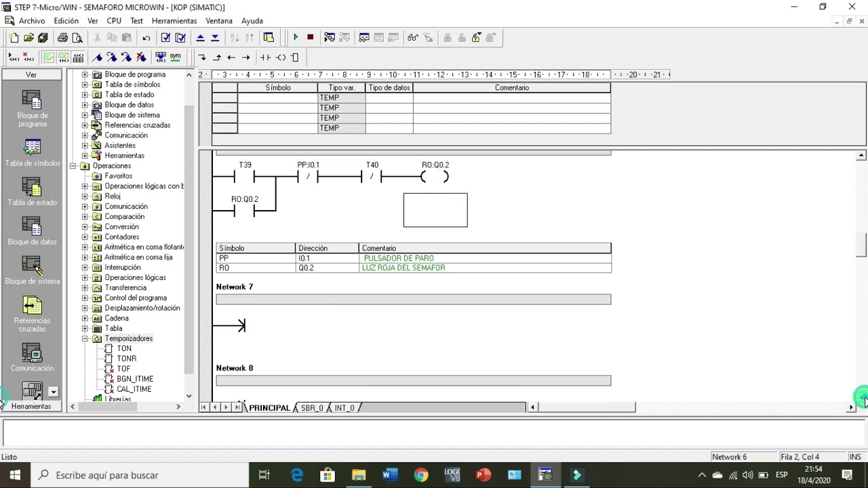
Task: Draw a line downward in the ladder
Action: pyautogui.click(x=202, y=58)
